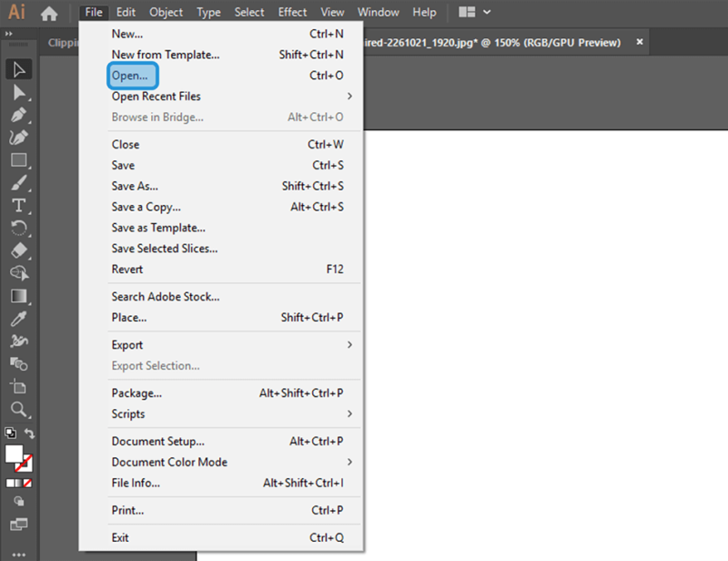The width and height of the screenshot is (728, 561).
Task: Go to Home screen icon
Action: point(49,13)
